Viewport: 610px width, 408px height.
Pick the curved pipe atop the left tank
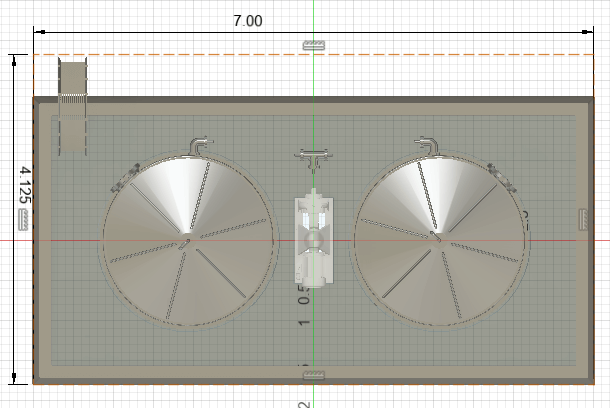(200, 145)
